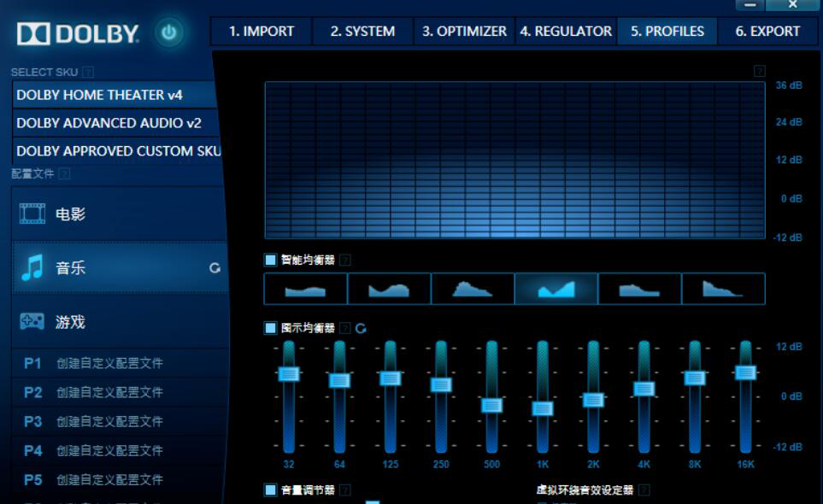The width and height of the screenshot is (823, 504).
Task: Toggle the 图示均衡器 checkbox
Action: 271,328
